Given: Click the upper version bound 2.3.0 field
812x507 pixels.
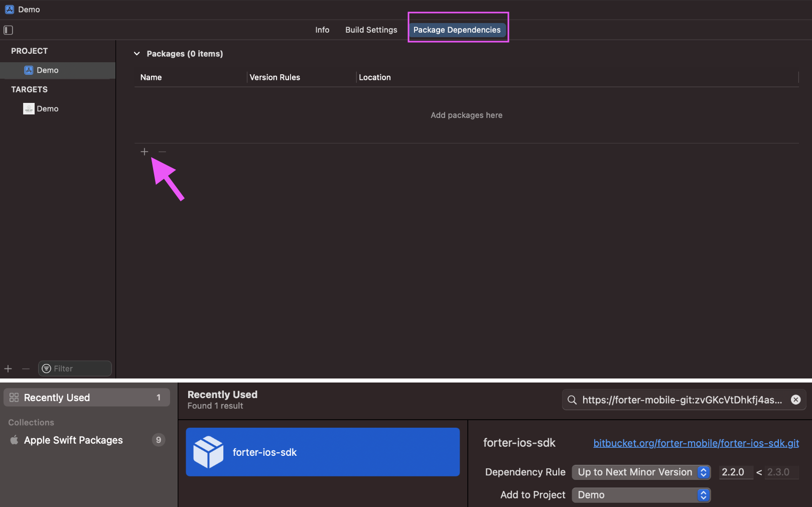Looking at the screenshot, I should coord(781,472).
